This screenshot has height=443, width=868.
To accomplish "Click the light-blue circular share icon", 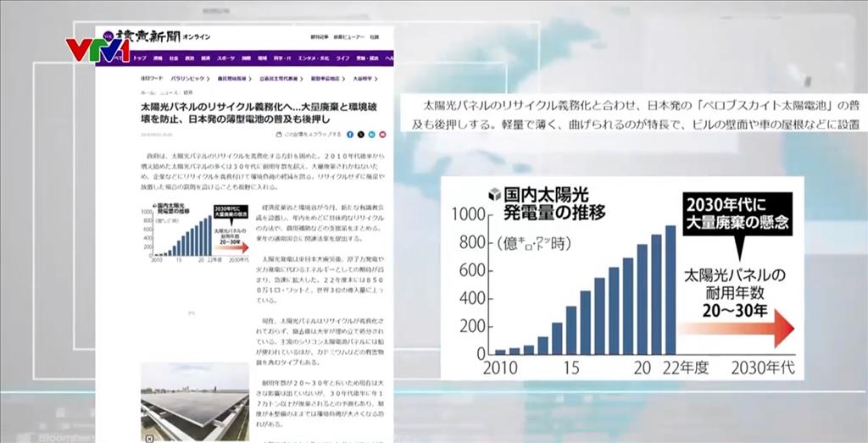I will [x=371, y=135].
